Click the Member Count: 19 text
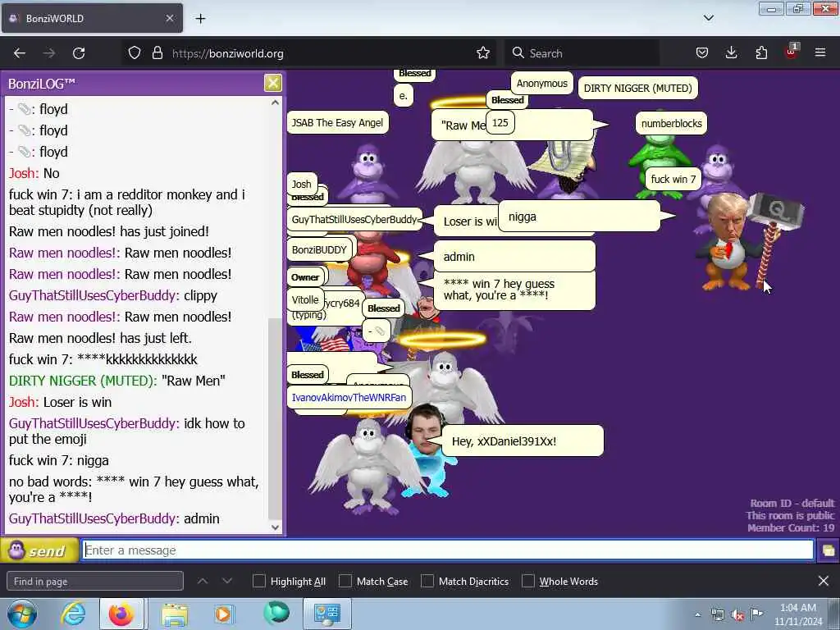The image size is (840, 630). click(x=791, y=527)
